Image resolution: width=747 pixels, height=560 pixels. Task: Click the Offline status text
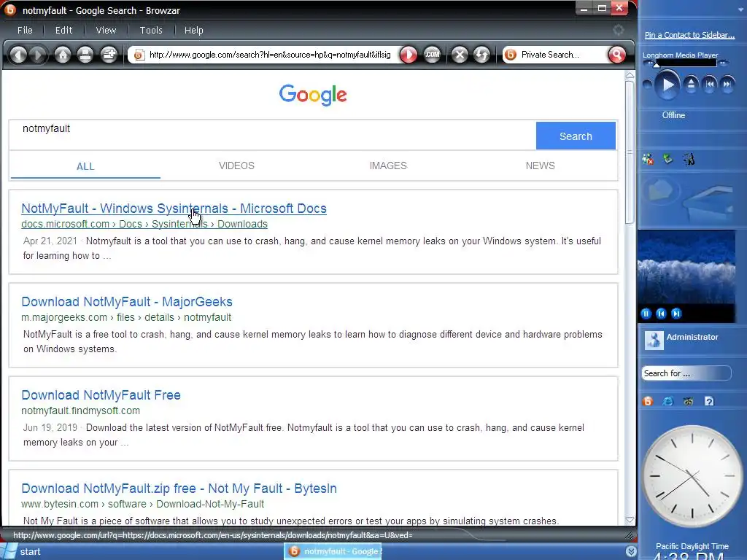[673, 115]
